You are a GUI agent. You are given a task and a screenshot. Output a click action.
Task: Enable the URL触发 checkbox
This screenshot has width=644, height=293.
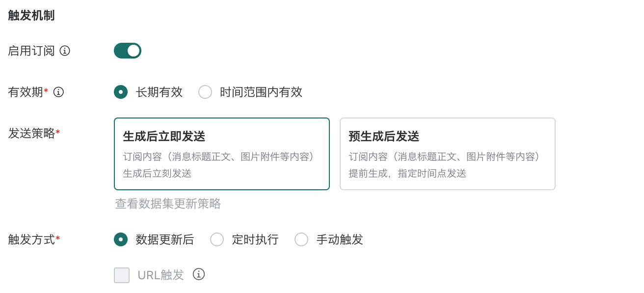pyautogui.click(x=122, y=275)
